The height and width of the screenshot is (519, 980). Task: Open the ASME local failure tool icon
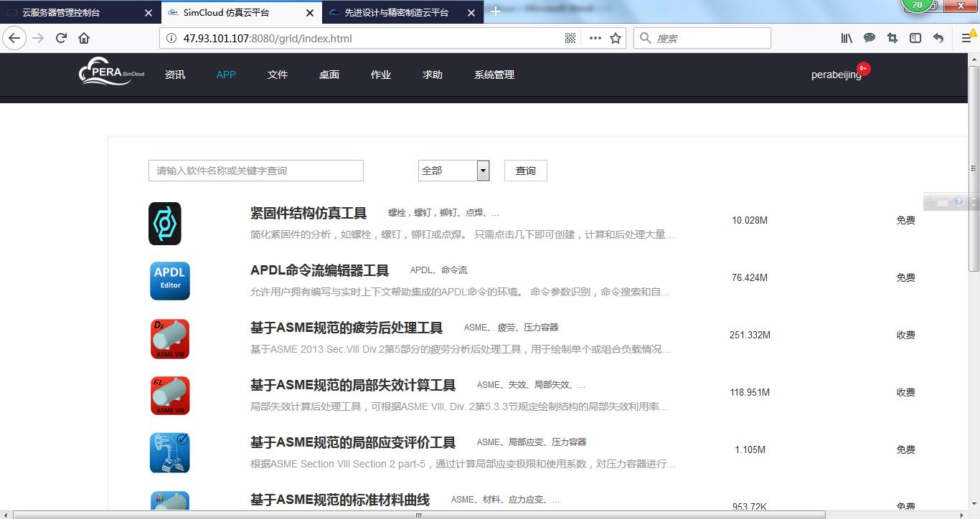[170, 396]
